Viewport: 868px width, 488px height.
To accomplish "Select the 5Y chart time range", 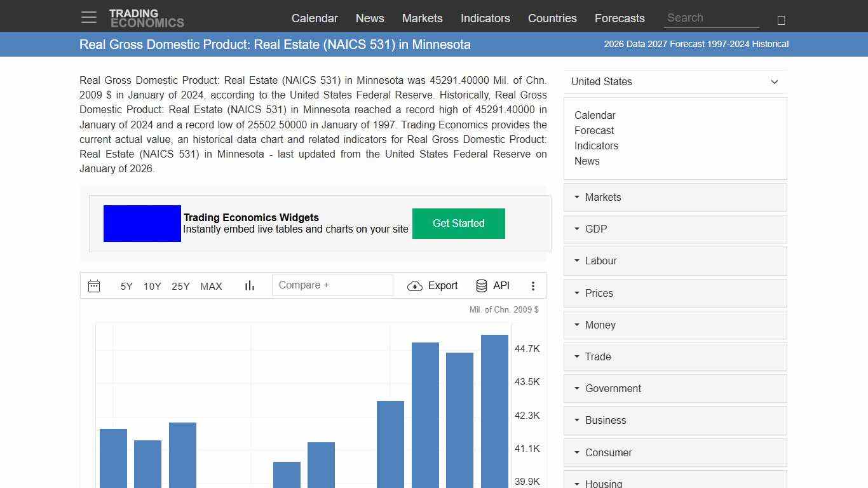I will click(x=126, y=287).
